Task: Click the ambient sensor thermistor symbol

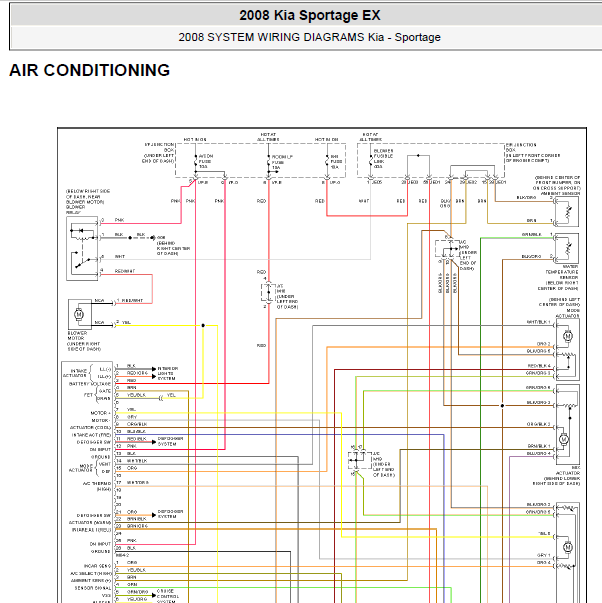Action: (568, 212)
